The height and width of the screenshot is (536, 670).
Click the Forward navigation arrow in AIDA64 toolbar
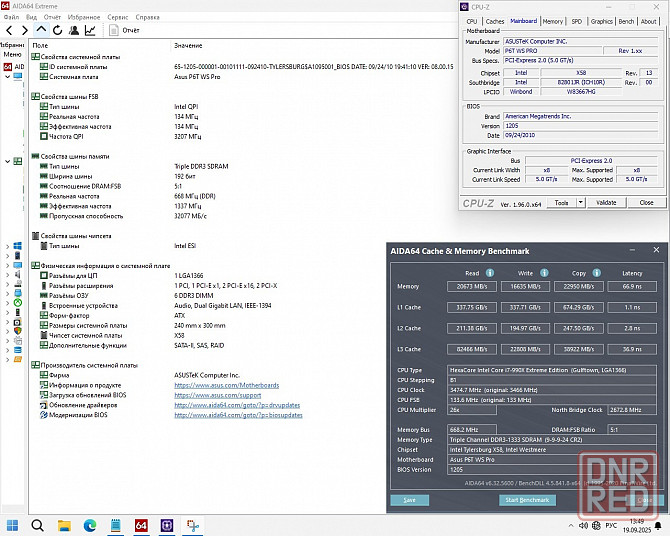(x=24, y=31)
